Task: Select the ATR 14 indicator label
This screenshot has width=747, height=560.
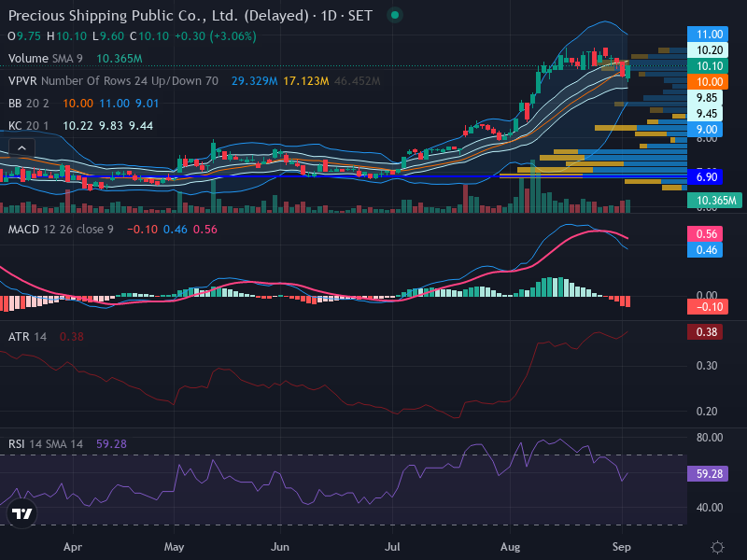Action: tap(27, 337)
